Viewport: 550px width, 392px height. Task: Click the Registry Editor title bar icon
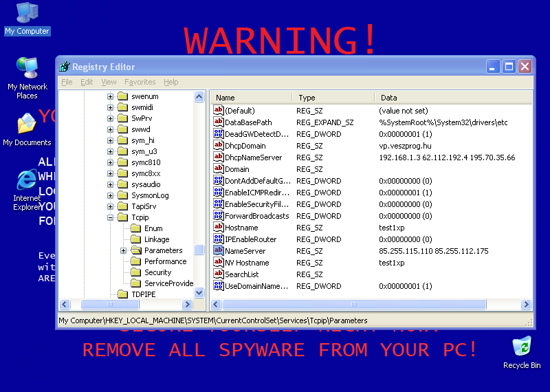tap(65, 66)
